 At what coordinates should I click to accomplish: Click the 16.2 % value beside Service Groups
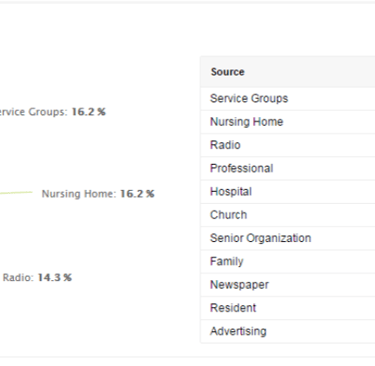click(x=89, y=112)
